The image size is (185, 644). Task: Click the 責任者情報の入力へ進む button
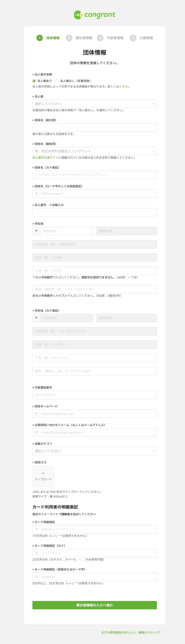click(95, 605)
